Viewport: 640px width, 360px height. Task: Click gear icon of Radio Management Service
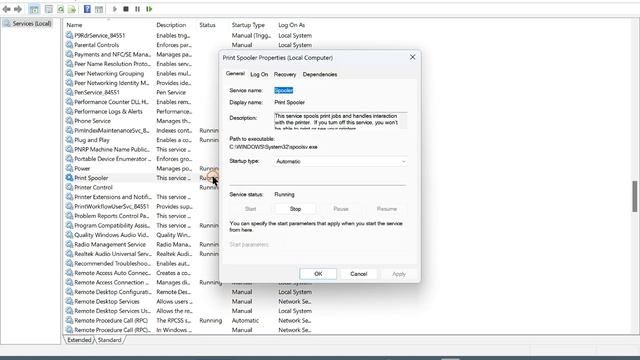click(69, 244)
